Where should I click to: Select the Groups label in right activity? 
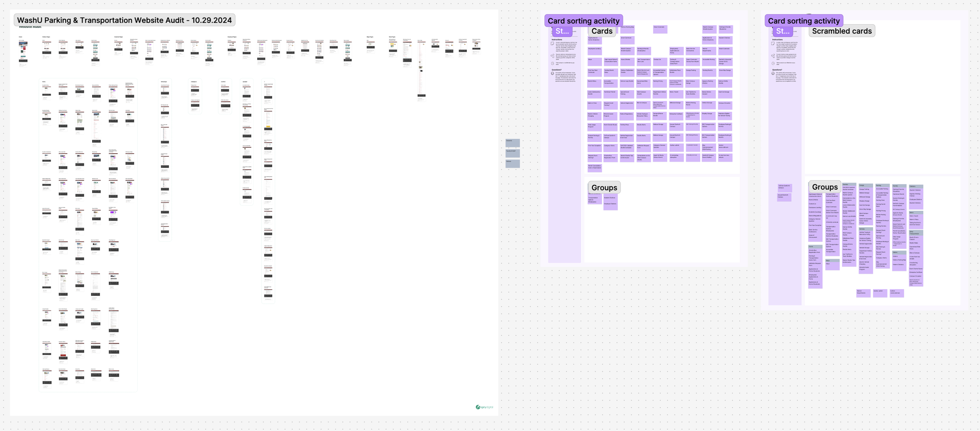click(824, 187)
